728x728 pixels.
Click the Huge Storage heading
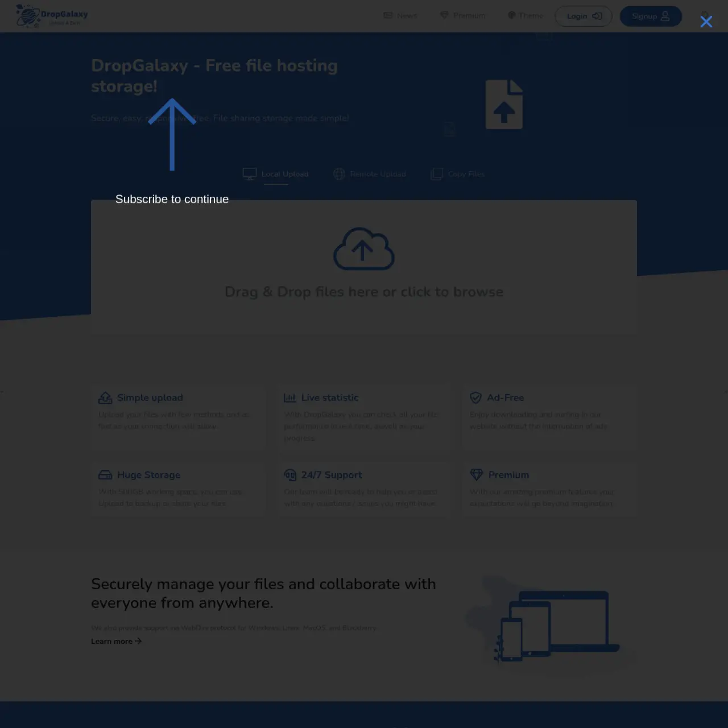(x=148, y=475)
